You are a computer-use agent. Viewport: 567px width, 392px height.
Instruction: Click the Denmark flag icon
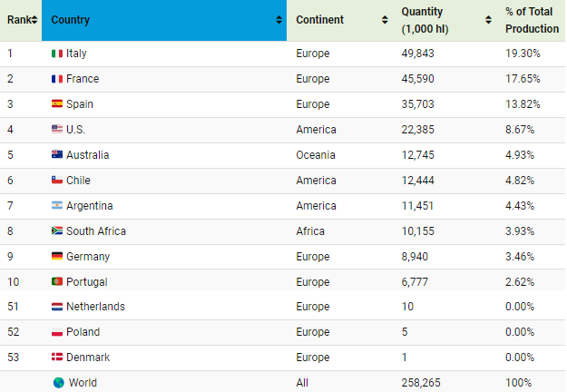point(57,358)
